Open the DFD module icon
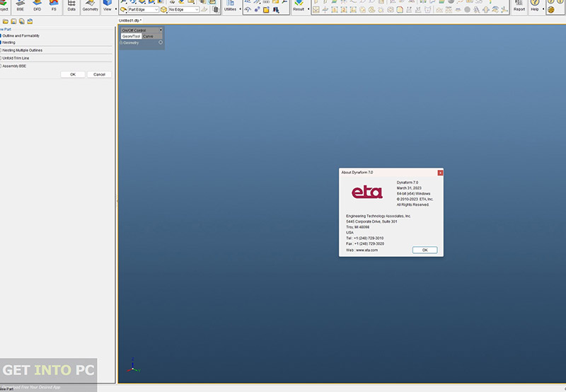The height and width of the screenshot is (392, 566). (x=37, y=6)
